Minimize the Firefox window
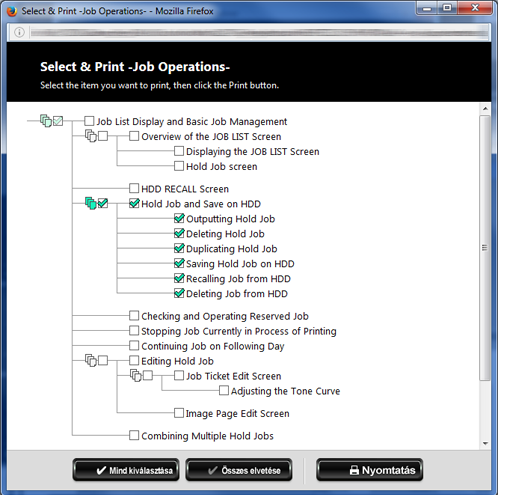Image resolution: width=517 pixels, height=495 pixels. [427, 8]
